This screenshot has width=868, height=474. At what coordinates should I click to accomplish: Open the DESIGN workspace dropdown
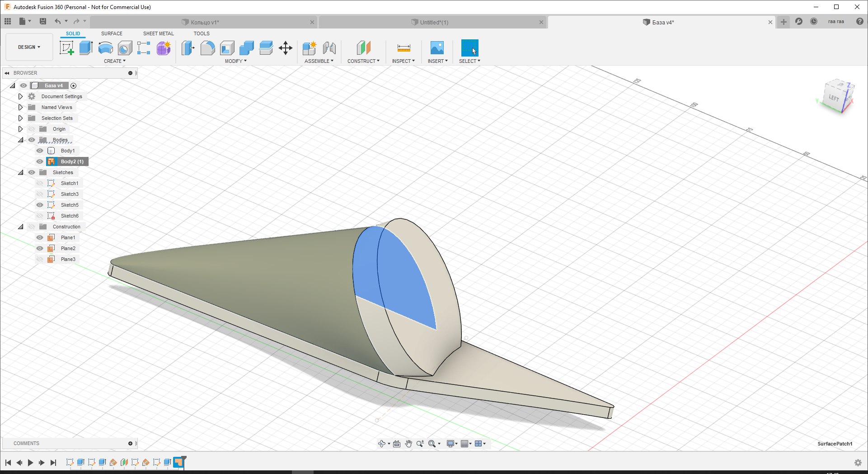pyautogui.click(x=29, y=47)
